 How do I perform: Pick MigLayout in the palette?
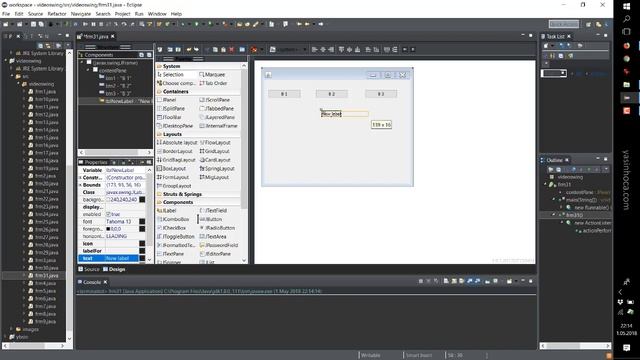(x=214, y=177)
